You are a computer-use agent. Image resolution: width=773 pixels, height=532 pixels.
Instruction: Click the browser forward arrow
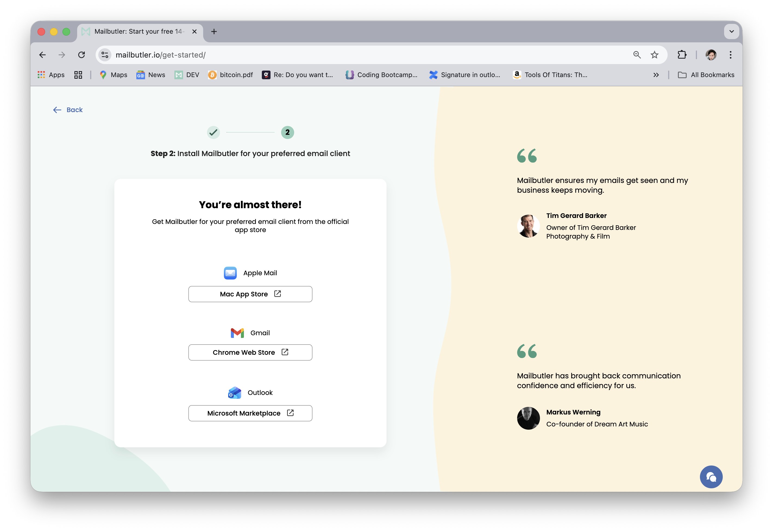point(62,55)
